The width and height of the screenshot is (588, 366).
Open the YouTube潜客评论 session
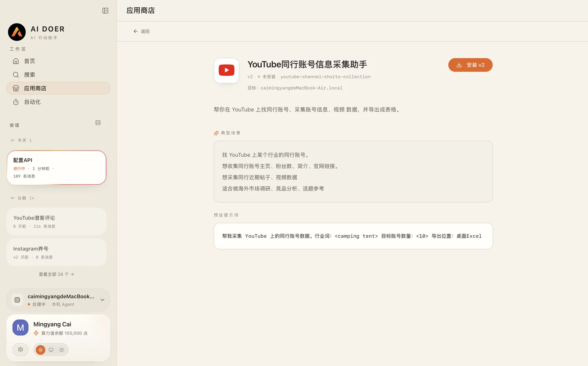(57, 222)
